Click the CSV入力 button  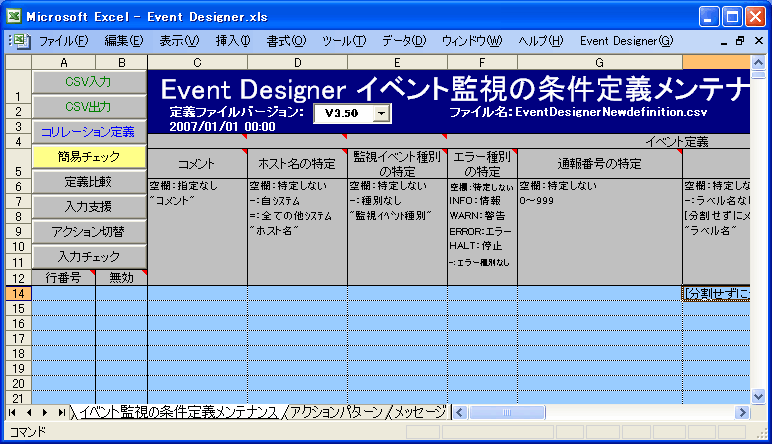point(89,82)
